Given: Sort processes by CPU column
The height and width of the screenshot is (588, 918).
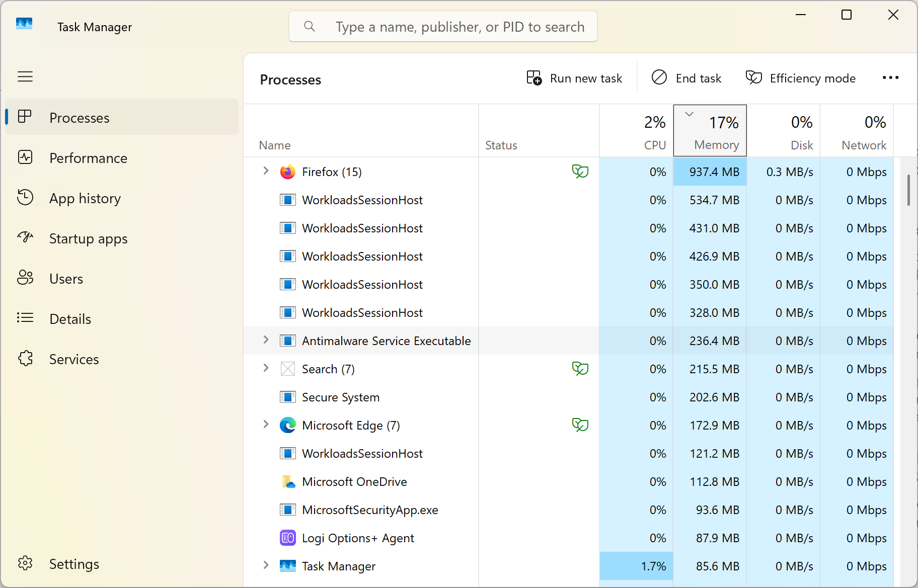Looking at the screenshot, I should (x=637, y=131).
